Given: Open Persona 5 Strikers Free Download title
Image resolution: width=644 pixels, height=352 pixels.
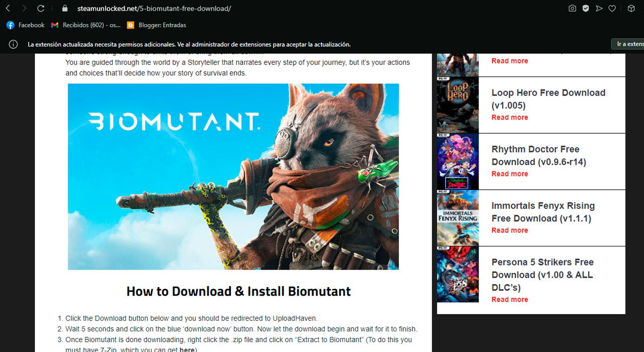Looking at the screenshot, I should coord(543,275).
